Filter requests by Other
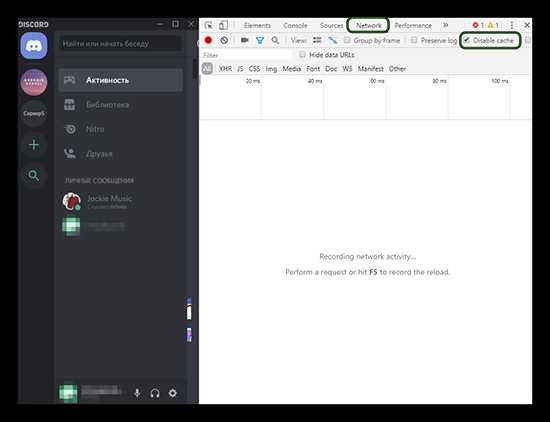This screenshot has width=550, height=422. (397, 69)
